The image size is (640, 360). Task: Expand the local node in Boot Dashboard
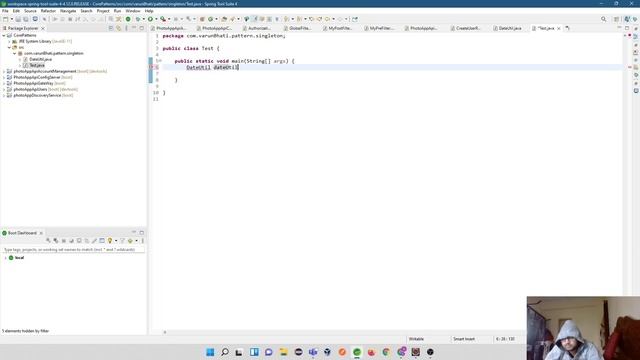tap(5, 258)
